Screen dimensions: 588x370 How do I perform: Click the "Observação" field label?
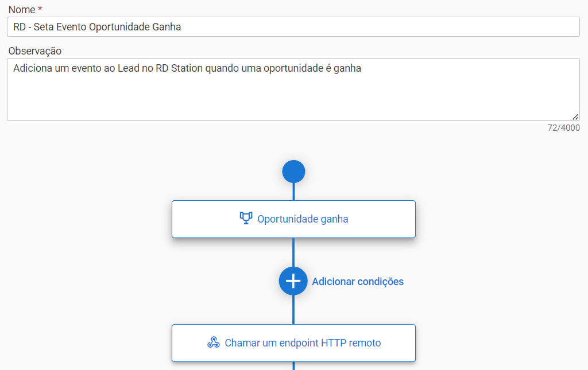coord(34,51)
